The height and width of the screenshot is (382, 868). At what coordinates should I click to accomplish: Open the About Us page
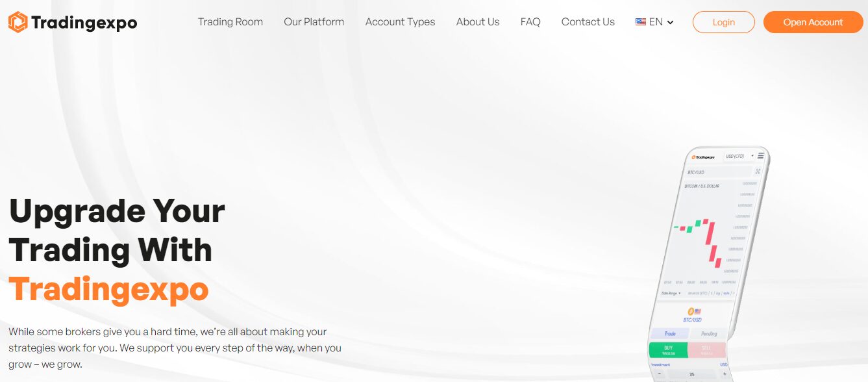point(478,22)
